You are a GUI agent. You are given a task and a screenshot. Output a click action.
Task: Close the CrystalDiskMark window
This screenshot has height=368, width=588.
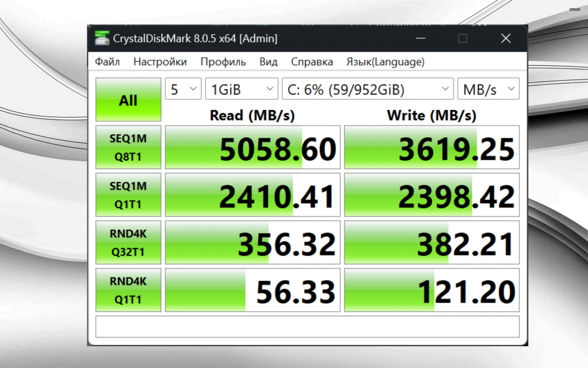coord(506,38)
